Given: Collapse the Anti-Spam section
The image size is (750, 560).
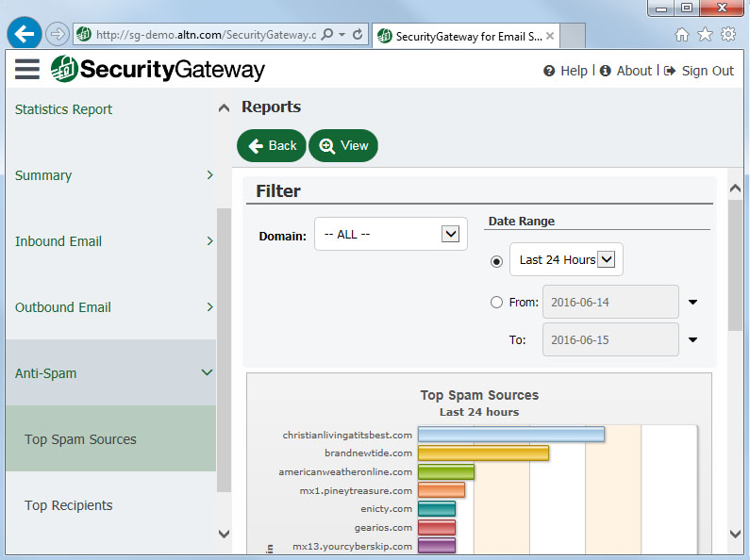Looking at the screenshot, I should (x=208, y=373).
